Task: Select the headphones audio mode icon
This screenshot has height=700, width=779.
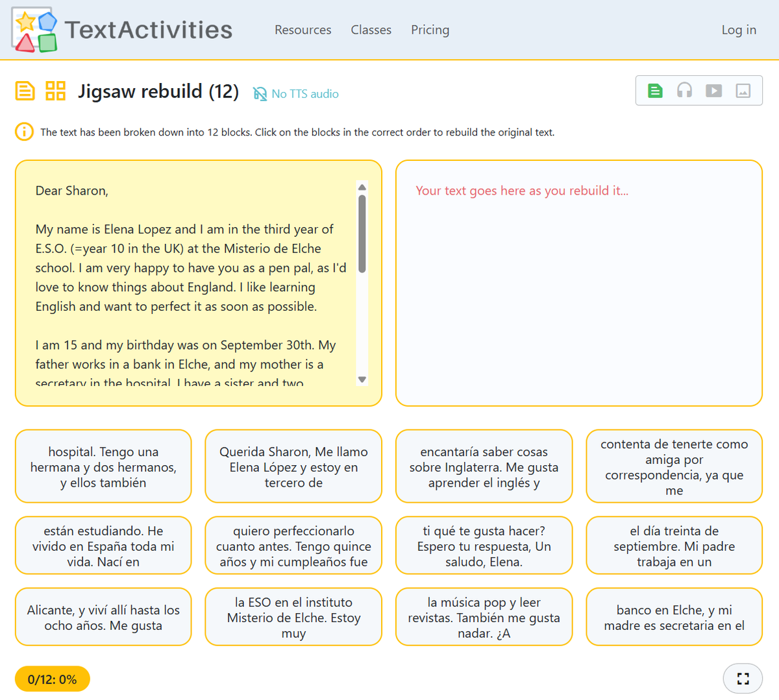Action: [x=684, y=91]
